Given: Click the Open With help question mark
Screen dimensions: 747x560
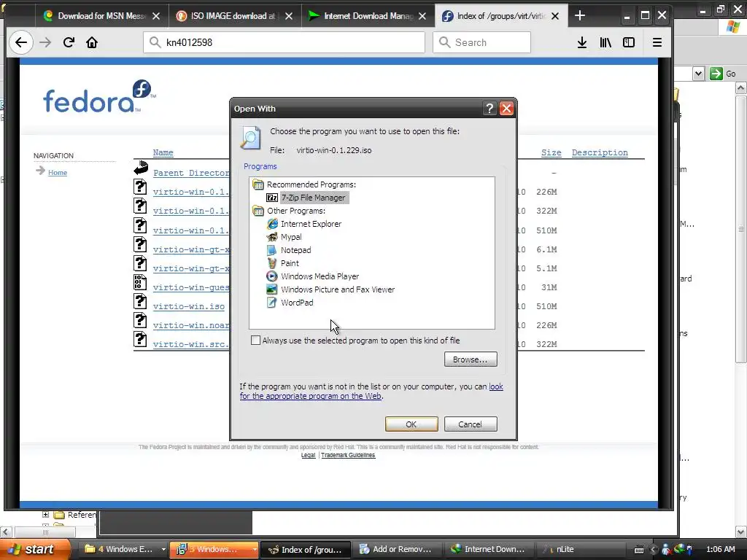Looking at the screenshot, I should click(489, 109).
